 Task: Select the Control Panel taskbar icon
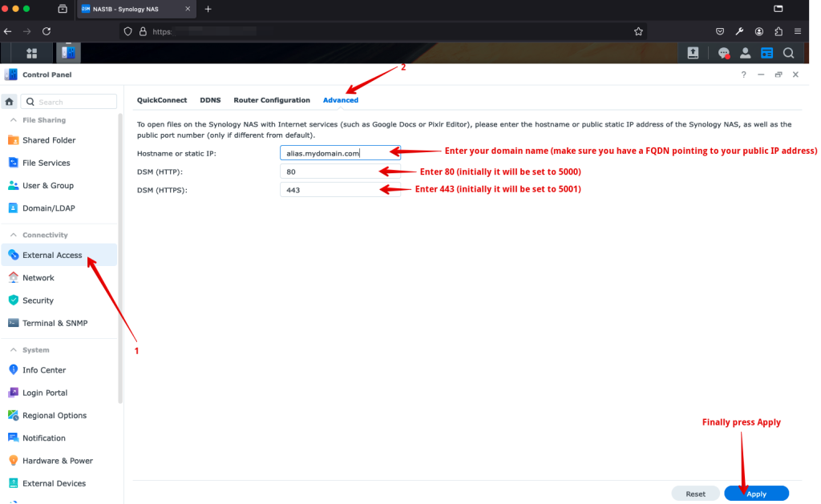(x=68, y=53)
